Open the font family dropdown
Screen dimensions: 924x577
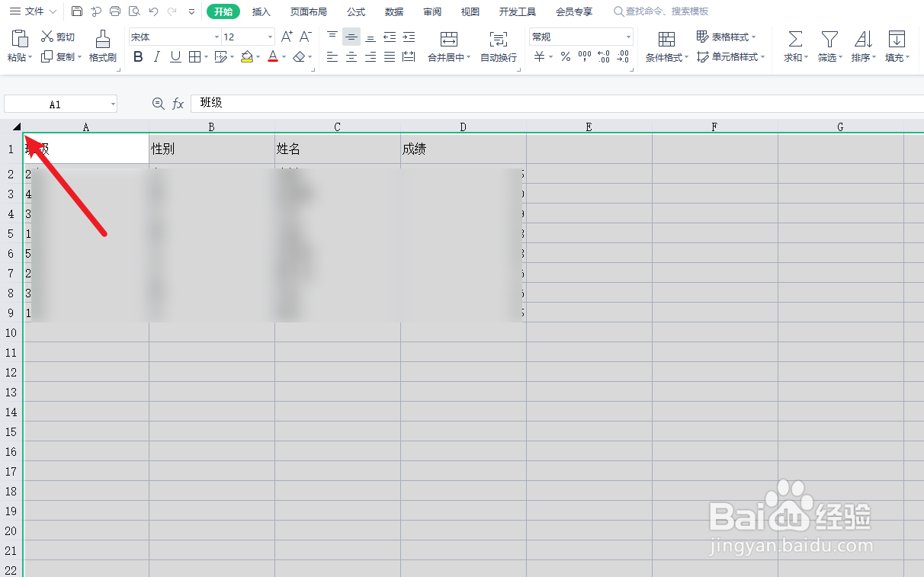click(174, 36)
